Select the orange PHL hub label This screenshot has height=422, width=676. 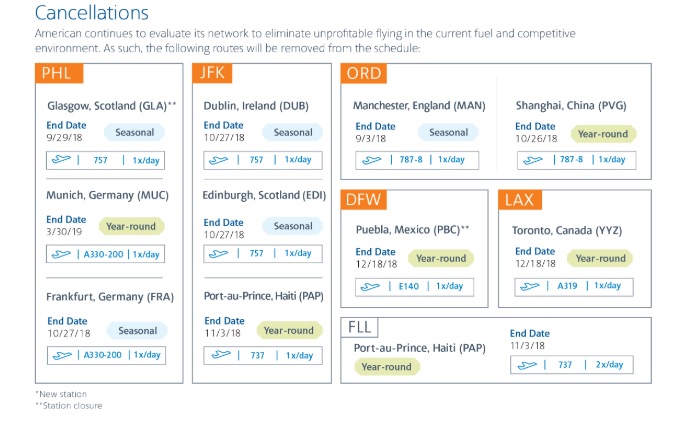60,74
